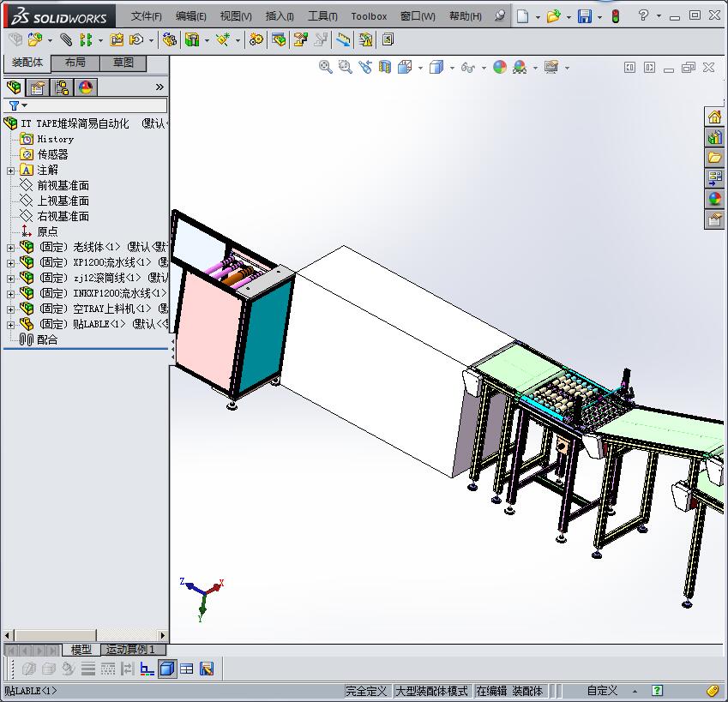This screenshot has height=702, width=728.
Task: Click the Linear Component Pattern icon
Action: coord(86,40)
